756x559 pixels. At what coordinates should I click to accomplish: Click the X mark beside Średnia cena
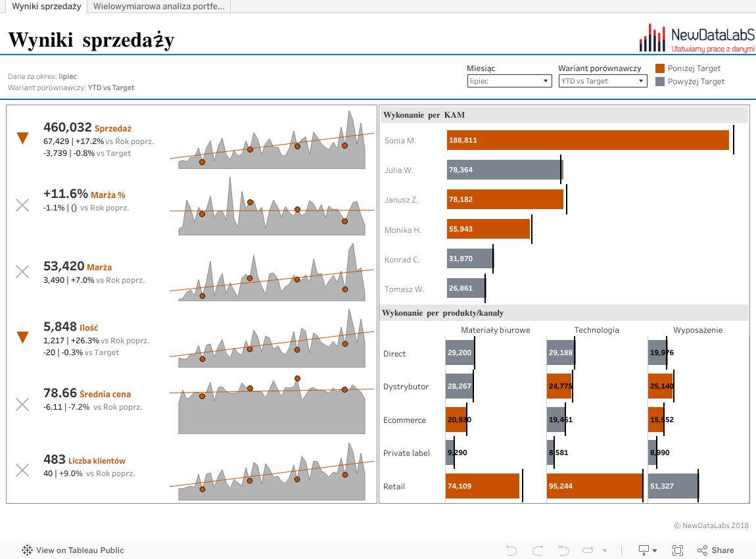click(x=22, y=404)
